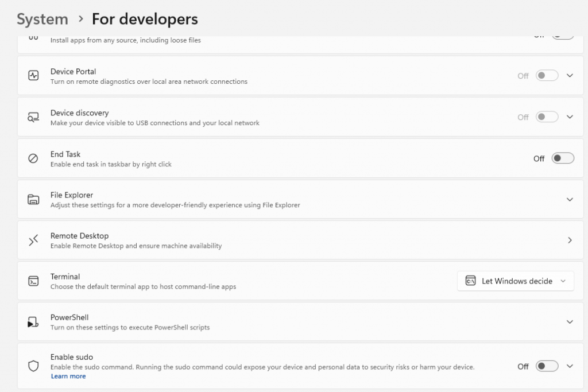Screen dimensions: 588x392
Task: Click the Enable sudo shield icon
Action: tap(33, 366)
